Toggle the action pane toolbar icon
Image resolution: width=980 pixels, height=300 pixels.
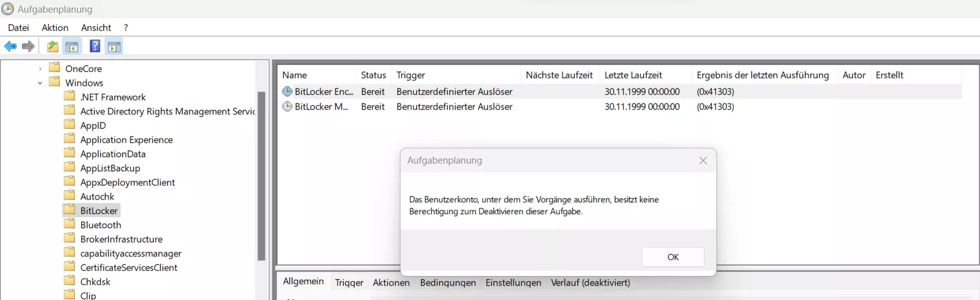[114, 46]
